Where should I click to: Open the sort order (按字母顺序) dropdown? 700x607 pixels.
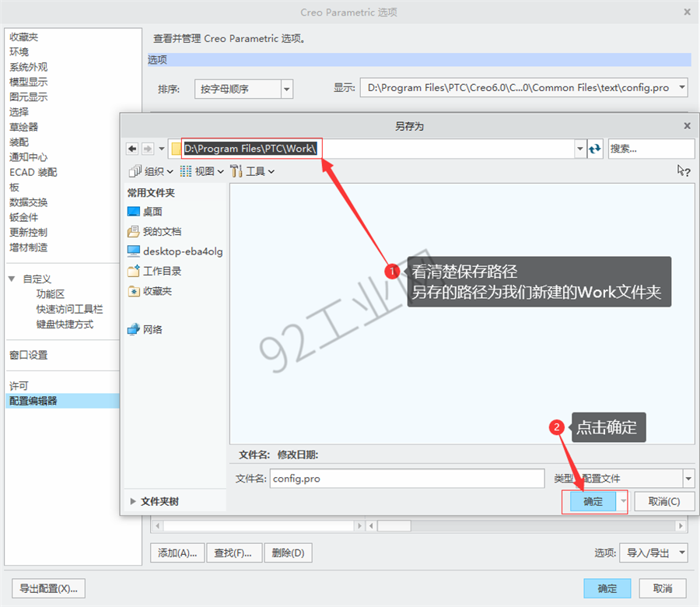(286, 89)
